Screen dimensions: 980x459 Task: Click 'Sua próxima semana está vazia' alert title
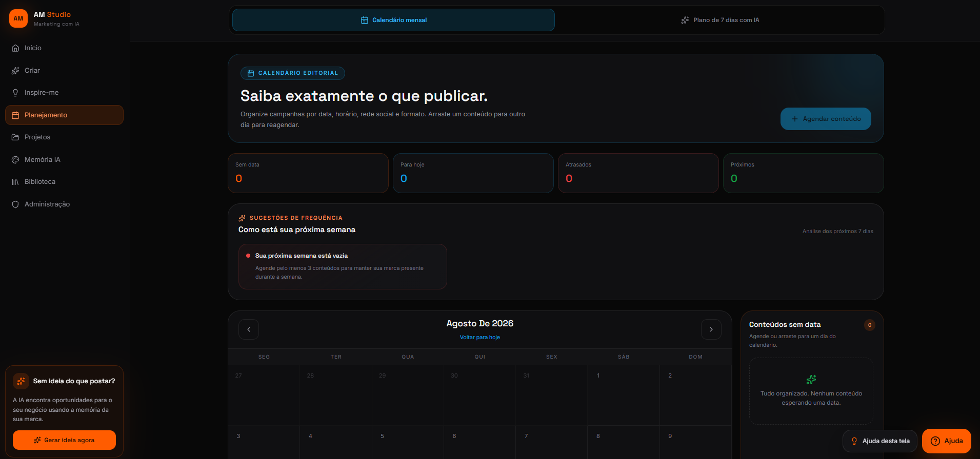(x=302, y=256)
